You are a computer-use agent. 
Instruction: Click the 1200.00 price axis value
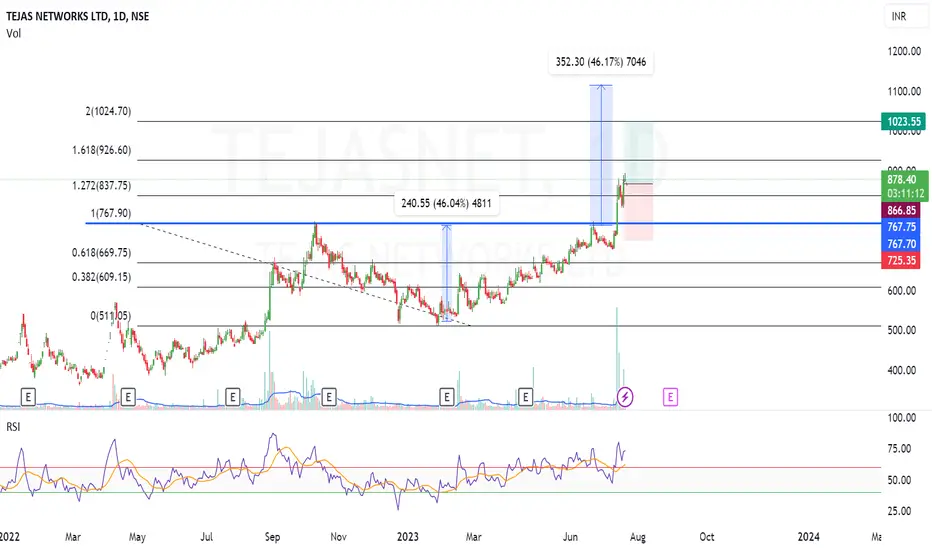tap(904, 51)
